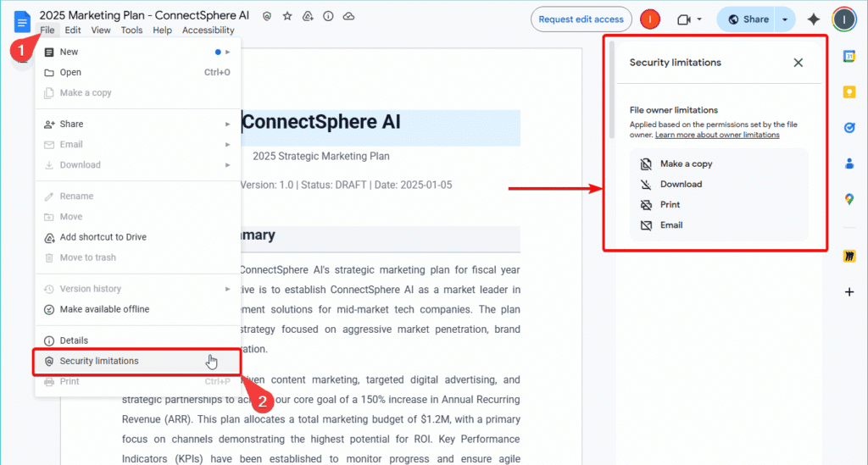868x465 pixels.
Task: Open the Tools menu
Action: click(131, 30)
